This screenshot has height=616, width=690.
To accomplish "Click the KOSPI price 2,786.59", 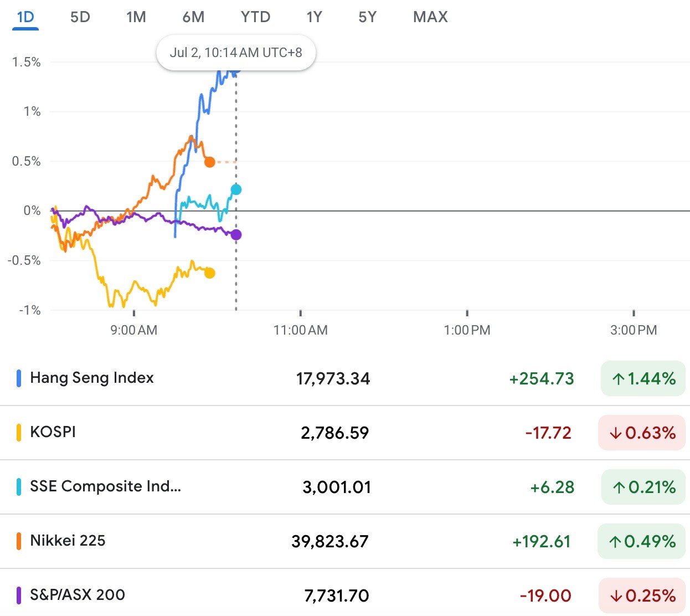I will point(335,433).
